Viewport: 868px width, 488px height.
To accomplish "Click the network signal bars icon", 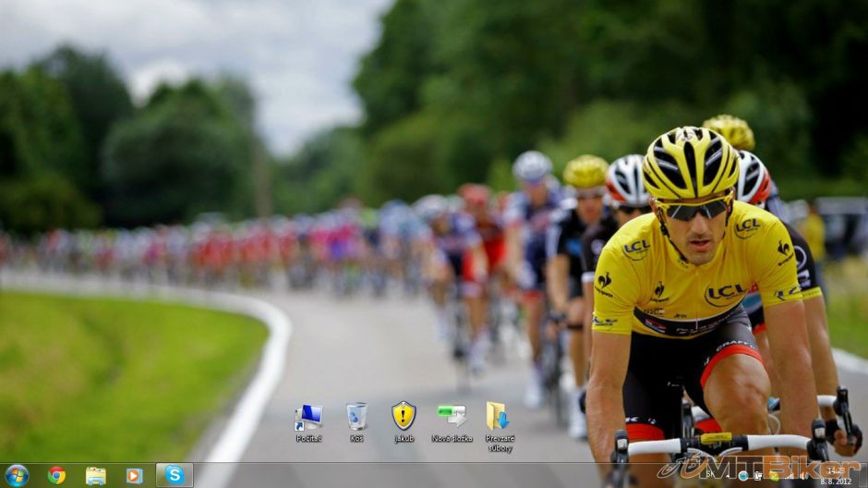I will coord(790,476).
